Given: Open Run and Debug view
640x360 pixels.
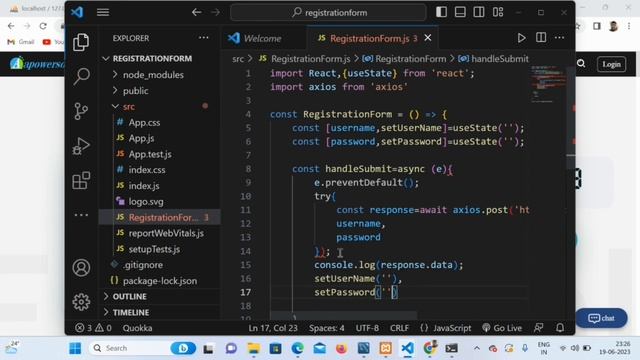Looking at the screenshot, I should [81, 146].
